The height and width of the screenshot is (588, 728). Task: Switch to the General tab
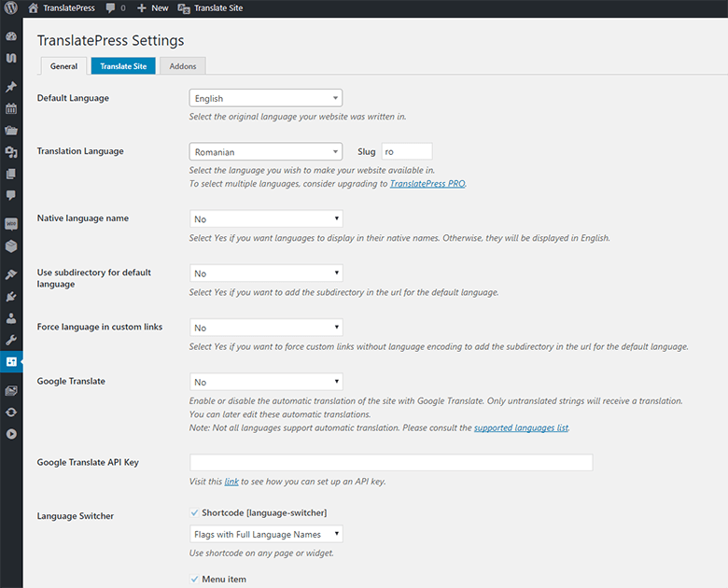coord(63,66)
